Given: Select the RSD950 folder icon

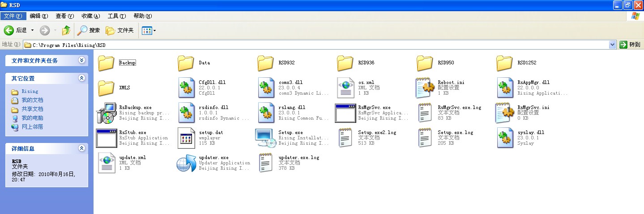Looking at the screenshot, I should point(425,63).
